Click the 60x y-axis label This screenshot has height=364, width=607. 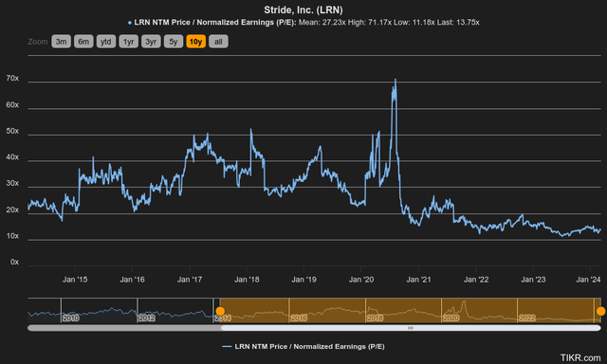pos(12,105)
